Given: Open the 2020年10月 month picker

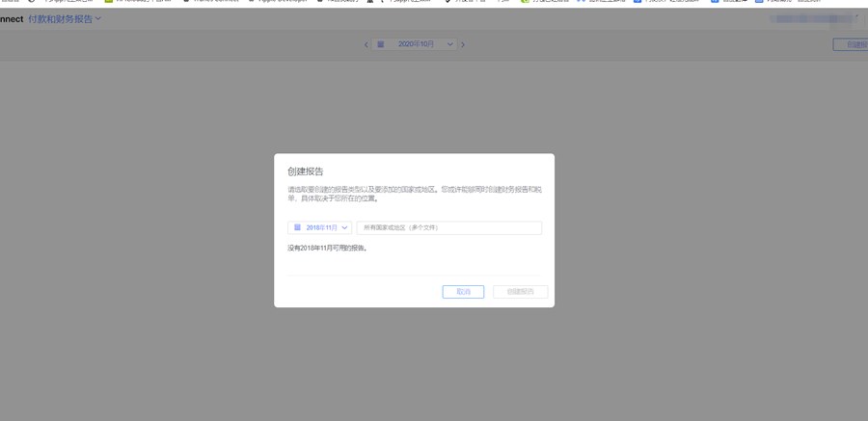Looking at the screenshot, I should click(x=414, y=44).
